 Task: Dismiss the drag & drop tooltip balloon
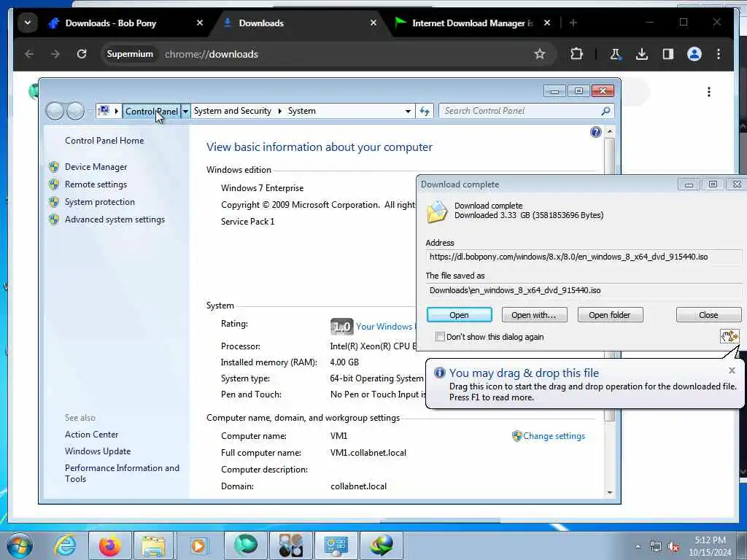click(732, 370)
